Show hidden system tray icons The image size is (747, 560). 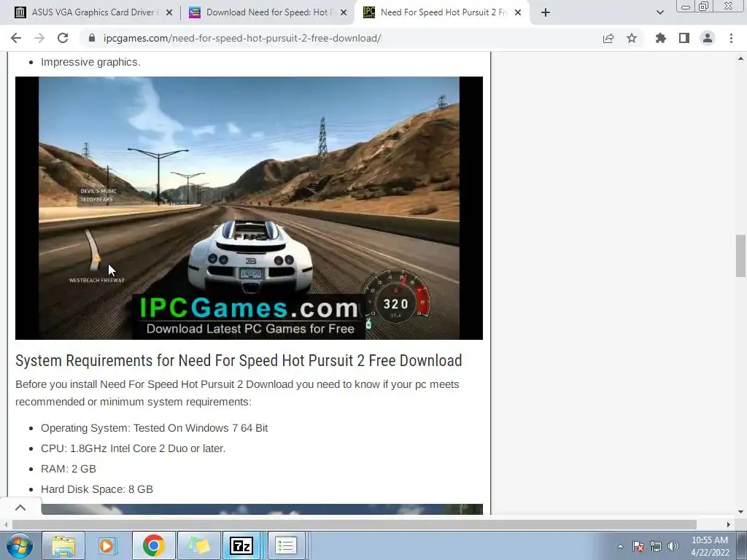pyautogui.click(x=620, y=546)
